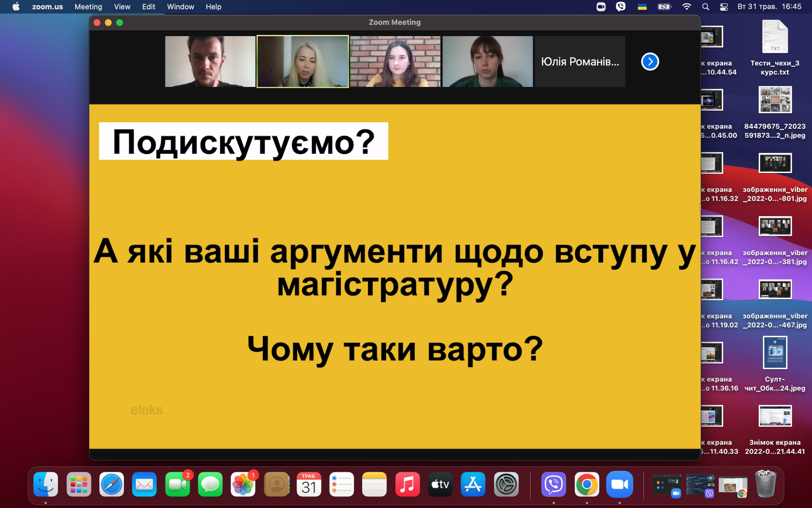Open FaceTime in the Dock

[x=177, y=484]
